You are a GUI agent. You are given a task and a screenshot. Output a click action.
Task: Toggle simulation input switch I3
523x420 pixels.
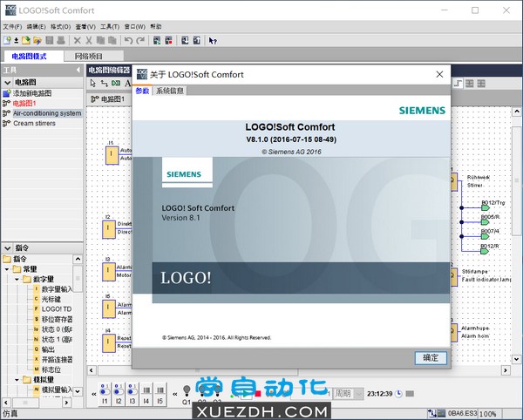[x=132, y=394]
